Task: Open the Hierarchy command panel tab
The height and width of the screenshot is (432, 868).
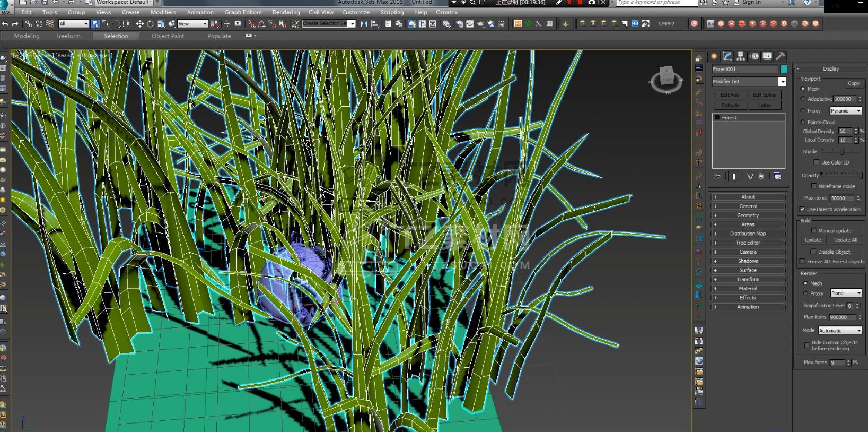Action: pyautogui.click(x=741, y=56)
